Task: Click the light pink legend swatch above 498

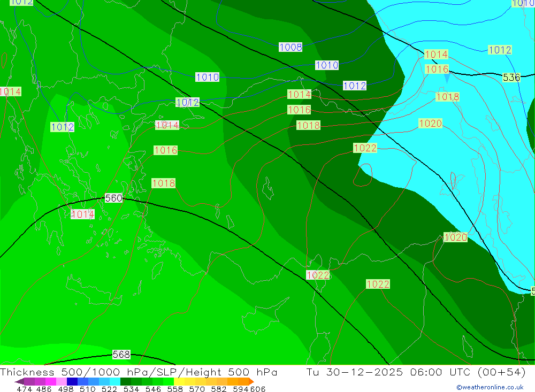Action: coord(62,381)
